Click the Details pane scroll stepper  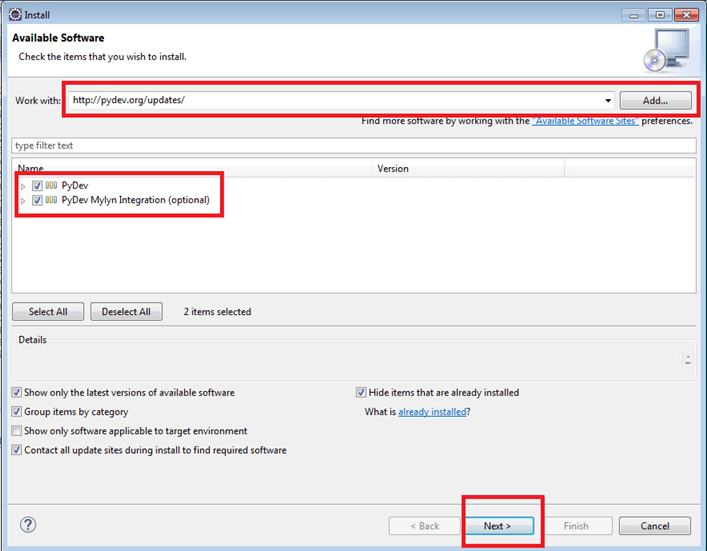tap(688, 359)
